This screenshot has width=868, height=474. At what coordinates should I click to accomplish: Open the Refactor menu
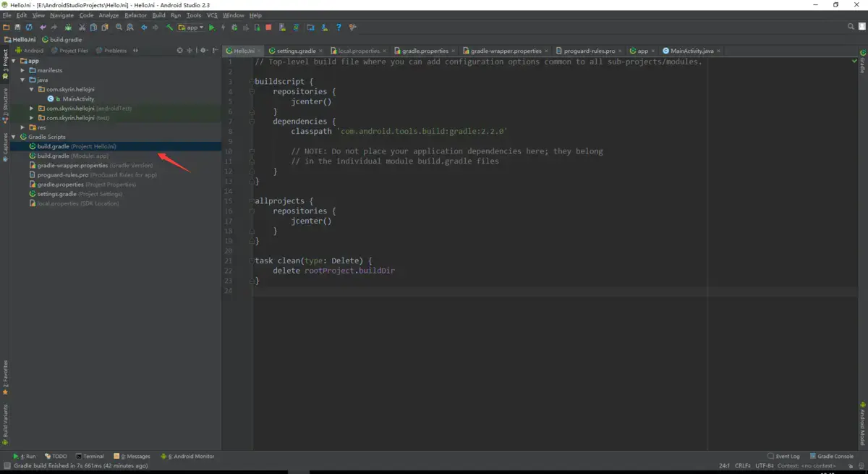[135, 15]
